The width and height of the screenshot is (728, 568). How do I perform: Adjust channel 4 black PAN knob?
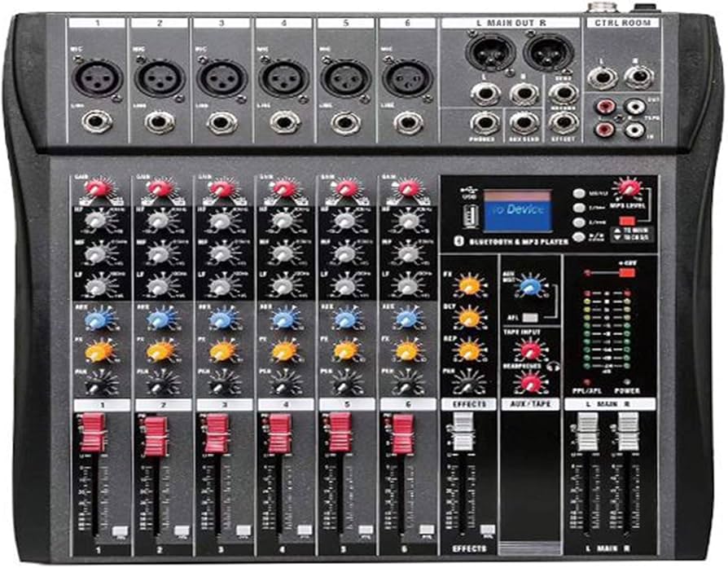click(x=283, y=383)
